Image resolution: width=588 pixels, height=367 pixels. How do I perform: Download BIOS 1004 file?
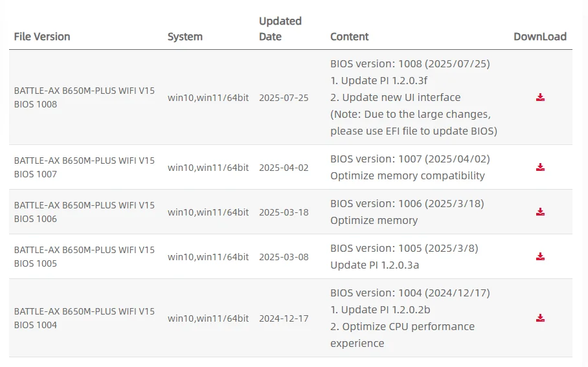coord(540,318)
